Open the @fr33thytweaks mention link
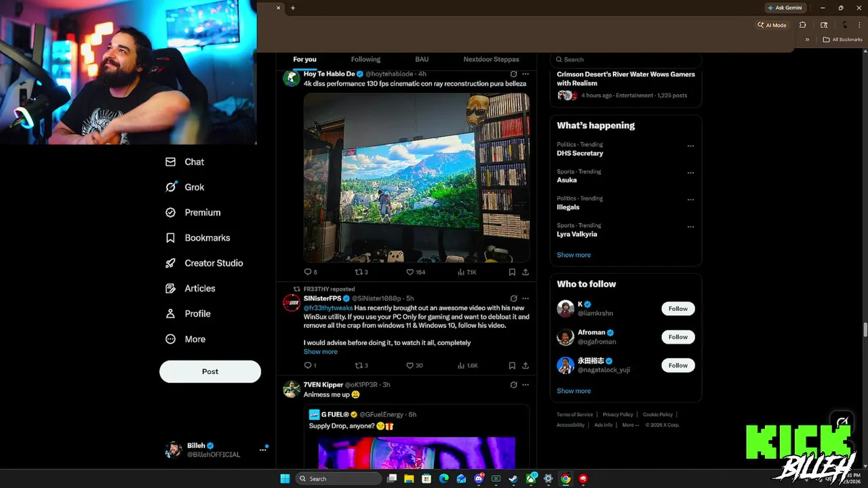 [328, 308]
